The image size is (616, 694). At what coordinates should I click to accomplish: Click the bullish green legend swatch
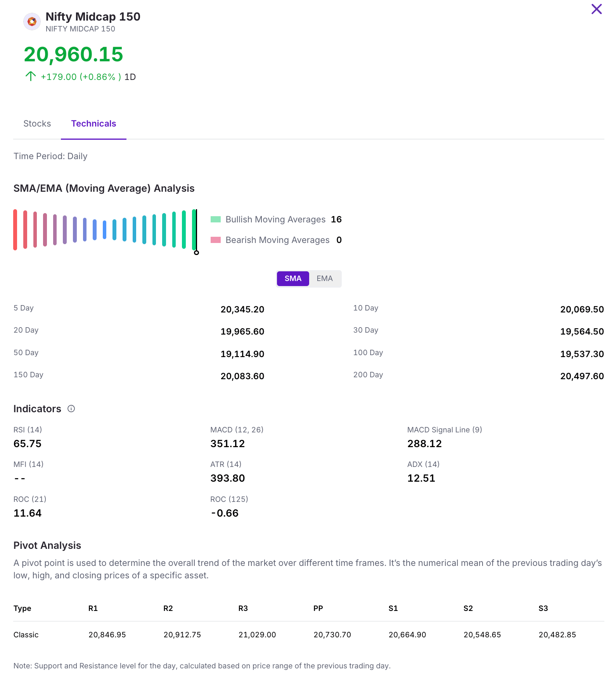(x=215, y=219)
